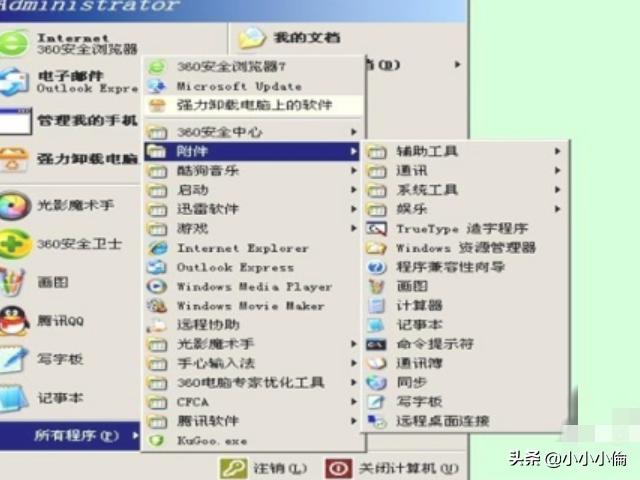Open the 远程协助 icon

157,324
